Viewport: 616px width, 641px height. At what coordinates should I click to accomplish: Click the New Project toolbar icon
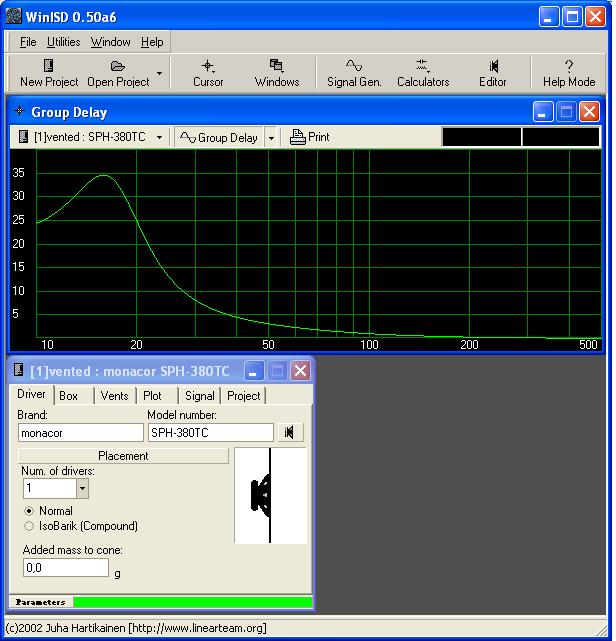click(x=49, y=65)
